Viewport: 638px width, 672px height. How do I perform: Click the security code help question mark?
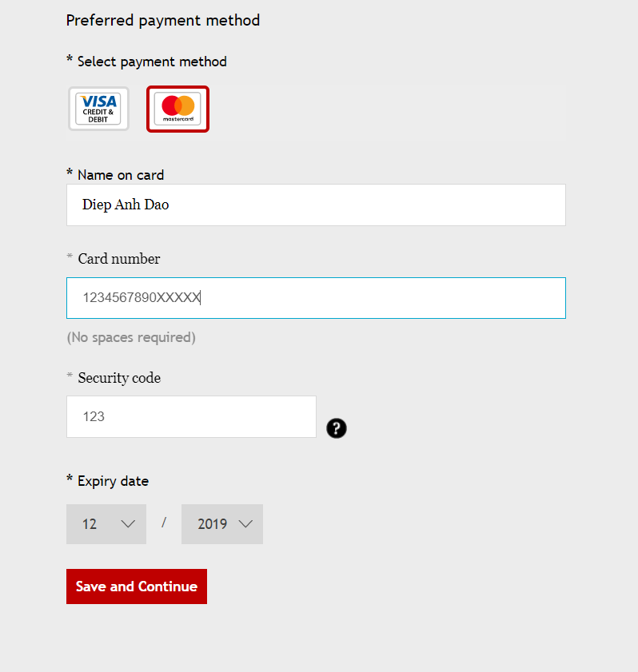337,428
